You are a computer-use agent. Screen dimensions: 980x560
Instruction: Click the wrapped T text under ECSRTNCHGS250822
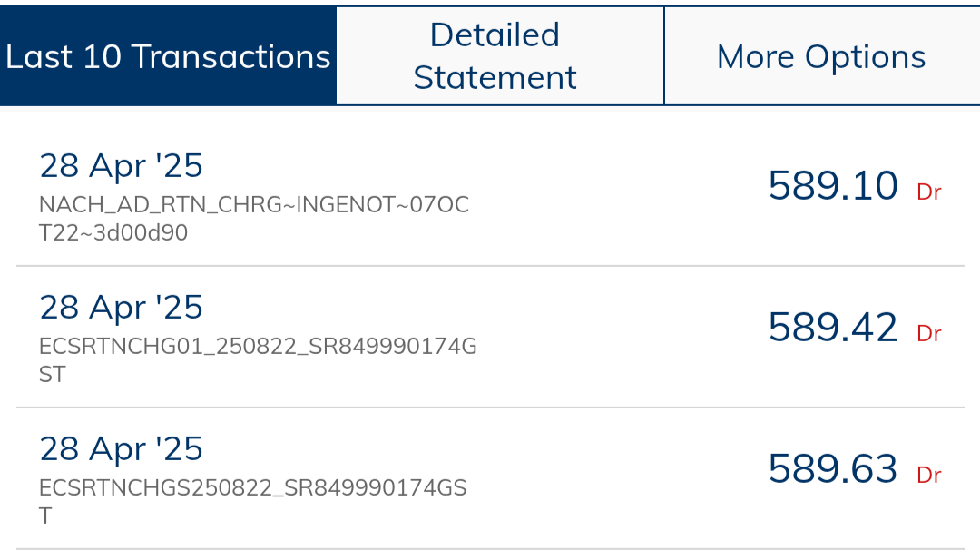[x=45, y=516]
